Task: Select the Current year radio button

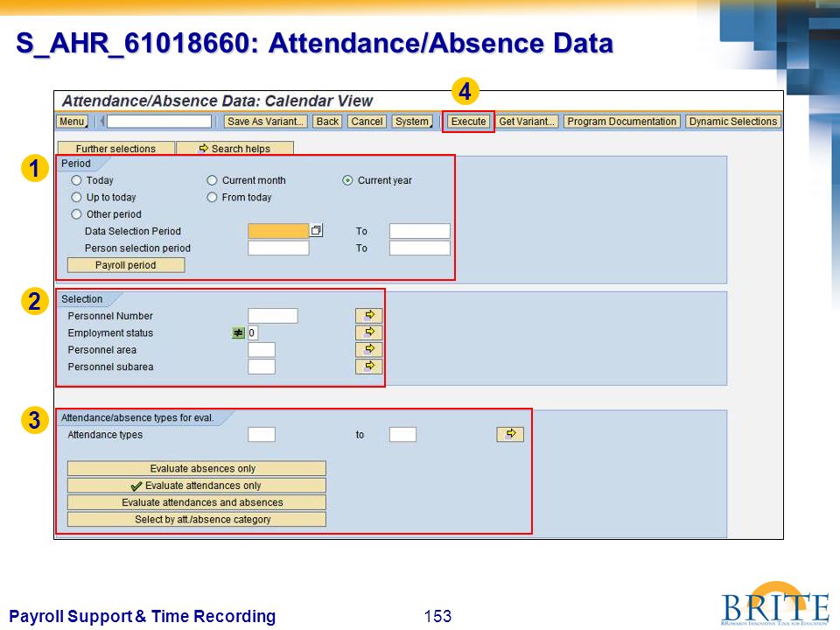Action: tap(347, 180)
